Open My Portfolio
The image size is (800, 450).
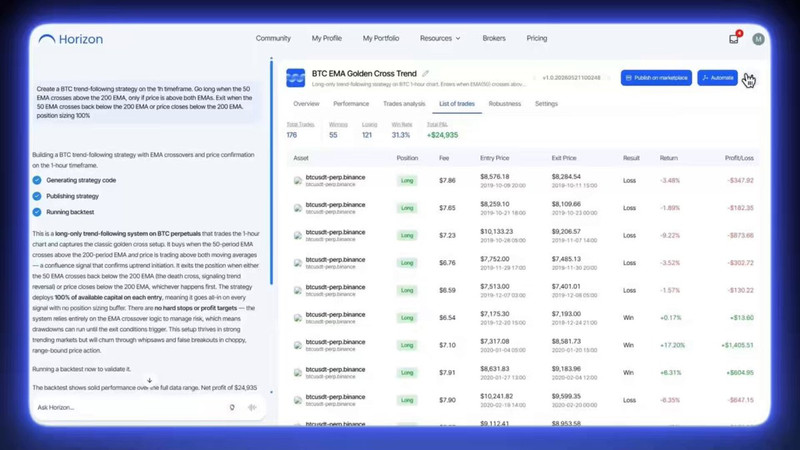pyautogui.click(x=381, y=38)
